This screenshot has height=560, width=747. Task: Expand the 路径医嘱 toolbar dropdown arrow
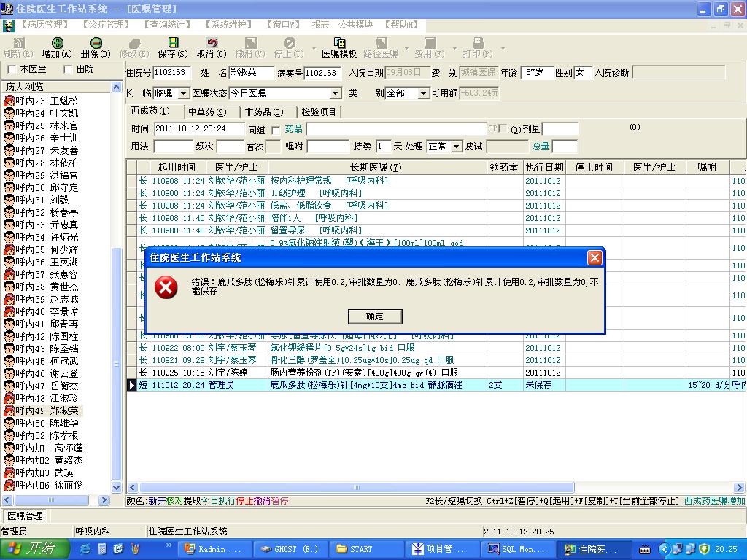tap(406, 48)
